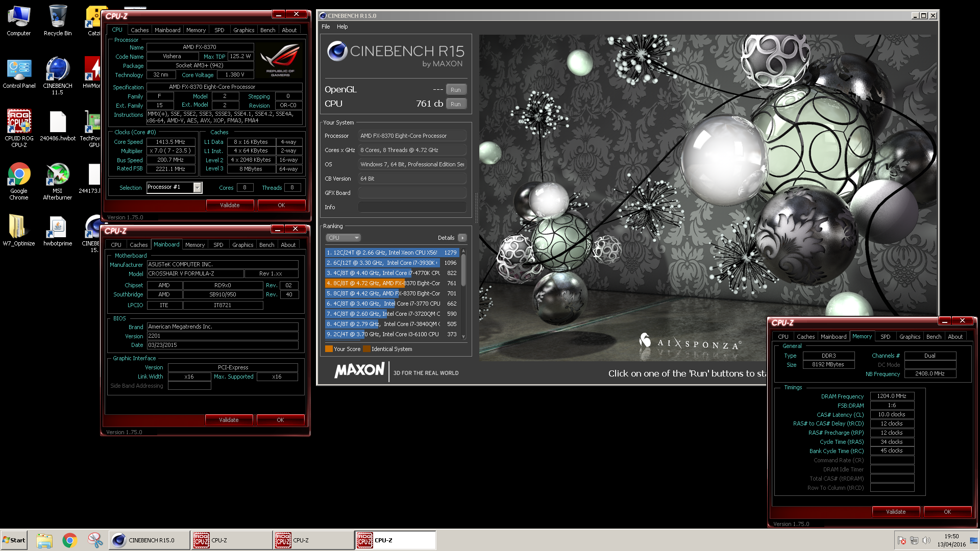This screenshot has width=980, height=551.
Task: Launch CINEBENCH 11.5 desktop shortcut
Action: click(x=58, y=76)
